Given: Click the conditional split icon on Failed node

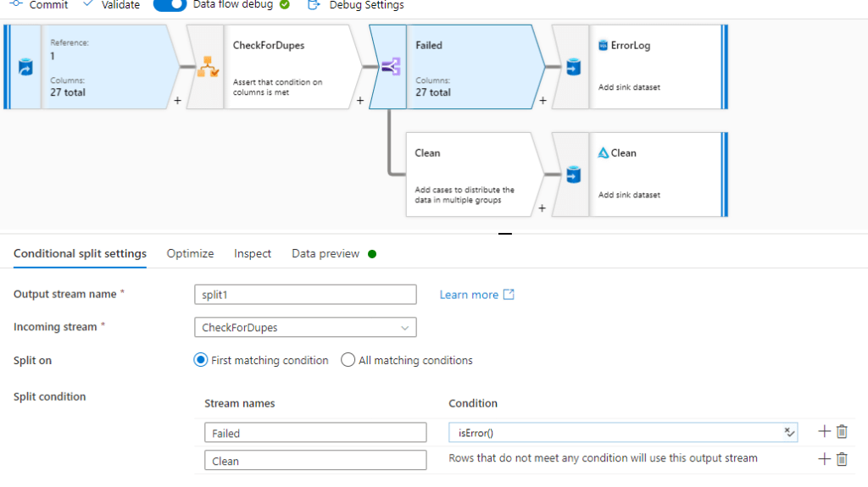Looking at the screenshot, I should [x=390, y=67].
